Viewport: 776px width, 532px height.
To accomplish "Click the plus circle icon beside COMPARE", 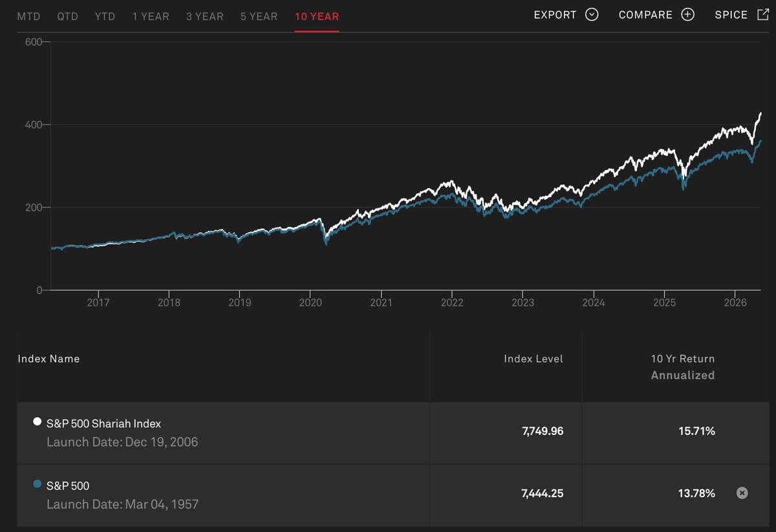I will [x=687, y=15].
